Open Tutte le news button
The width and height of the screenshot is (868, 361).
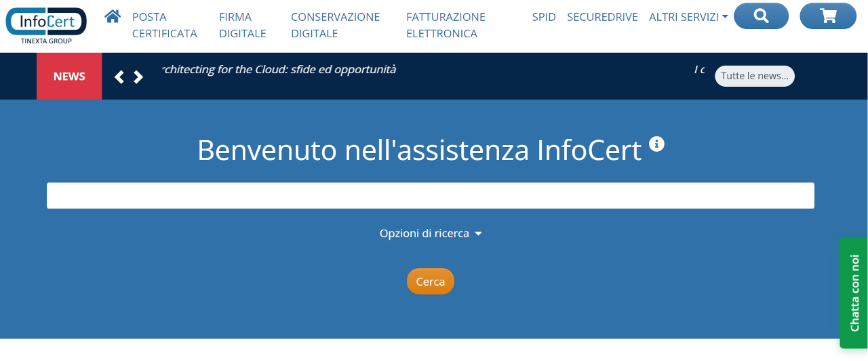point(755,76)
